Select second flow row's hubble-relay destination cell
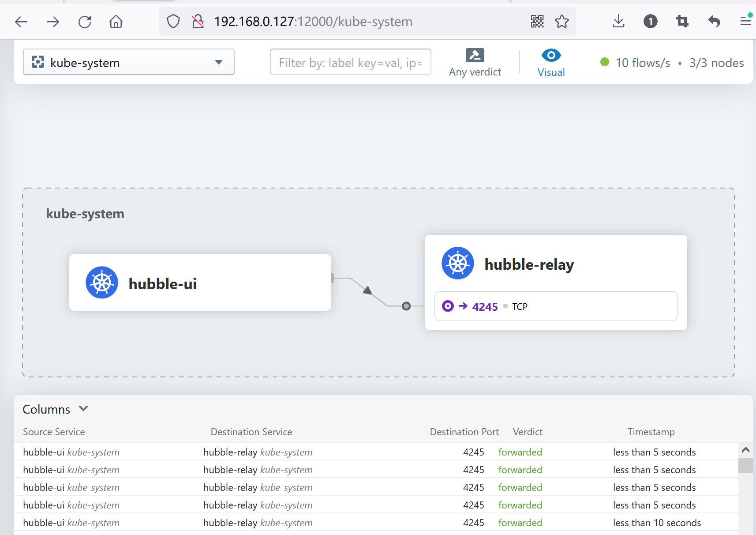Screen dimensions: 756x535 (x=258, y=470)
